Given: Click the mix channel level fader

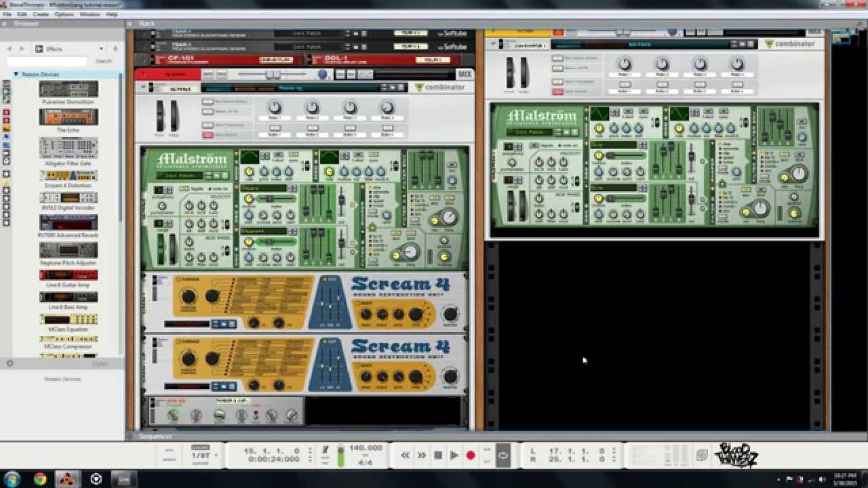Looking at the screenshot, I should click(273, 75).
